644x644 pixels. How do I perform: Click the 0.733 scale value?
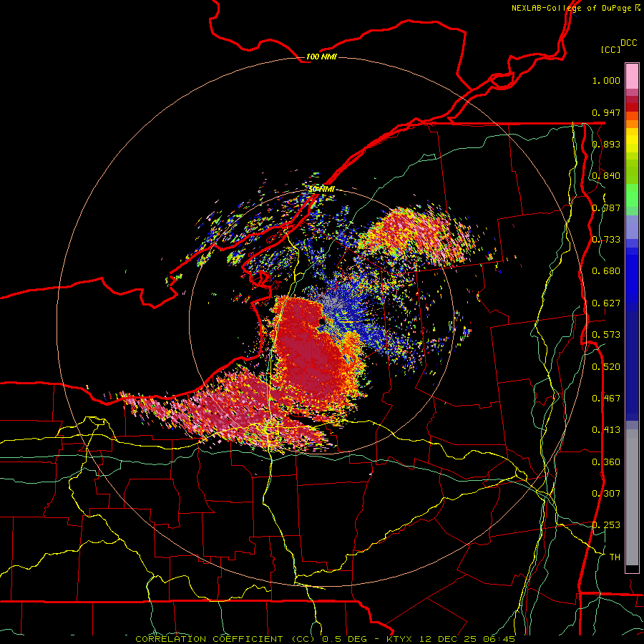pyautogui.click(x=606, y=240)
